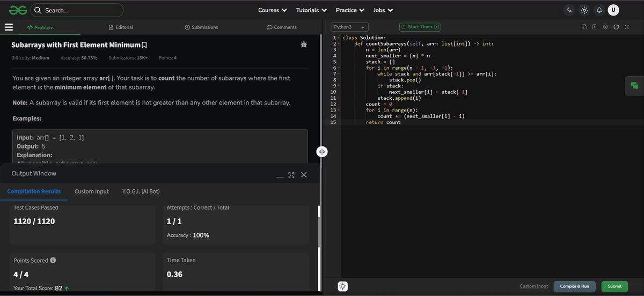Click the bug report icon
The image size is (644, 296).
pyautogui.click(x=304, y=45)
